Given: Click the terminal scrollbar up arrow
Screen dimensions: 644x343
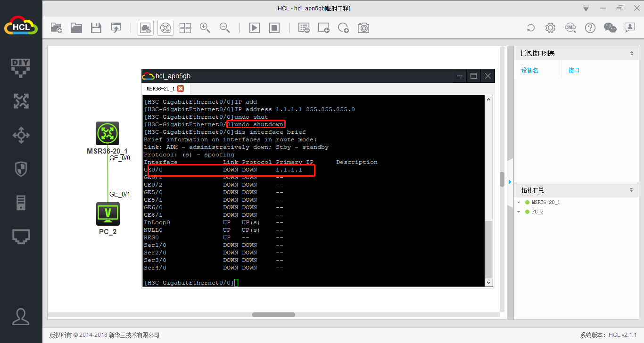Looking at the screenshot, I should click(489, 99).
